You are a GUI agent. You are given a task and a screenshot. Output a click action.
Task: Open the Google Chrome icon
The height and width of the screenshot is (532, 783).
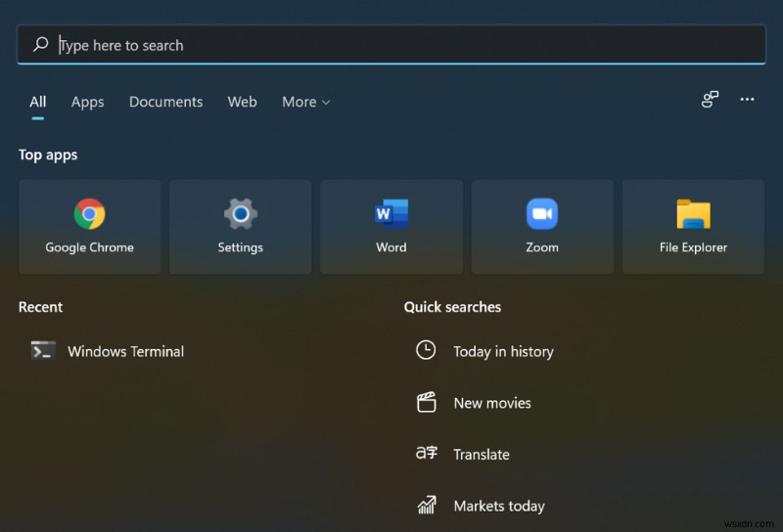89,213
